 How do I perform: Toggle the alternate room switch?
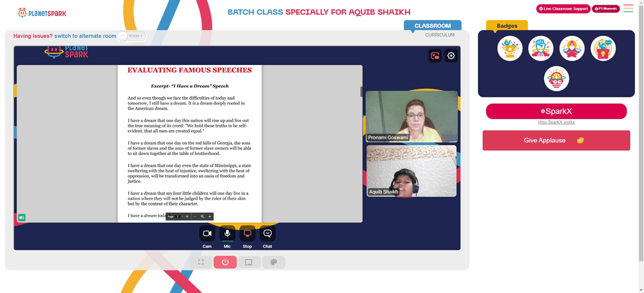131,36
